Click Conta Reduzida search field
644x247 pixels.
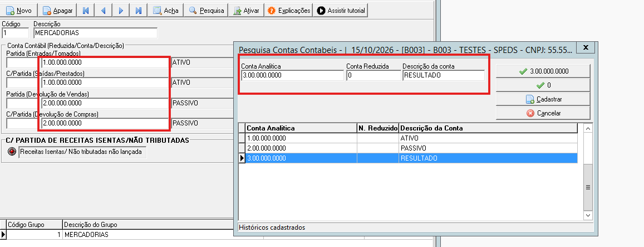[x=373, y=75]
